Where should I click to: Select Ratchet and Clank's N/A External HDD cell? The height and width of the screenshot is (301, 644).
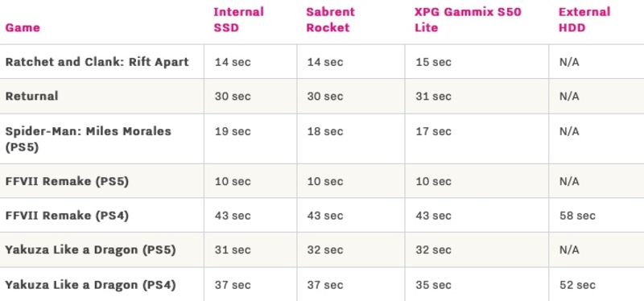pos(569,62)
